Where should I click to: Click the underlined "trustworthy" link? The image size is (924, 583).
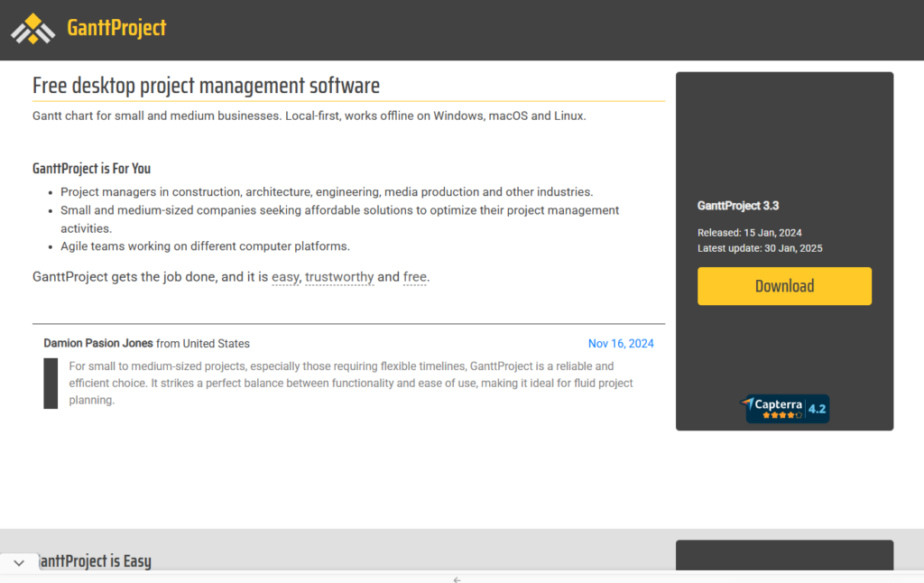click(339, 277)
